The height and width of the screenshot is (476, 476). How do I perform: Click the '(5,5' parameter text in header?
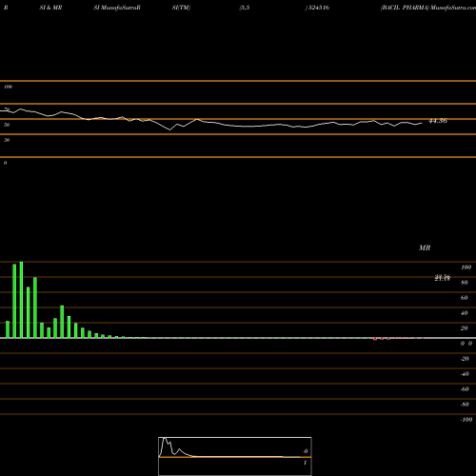[245, 8]
